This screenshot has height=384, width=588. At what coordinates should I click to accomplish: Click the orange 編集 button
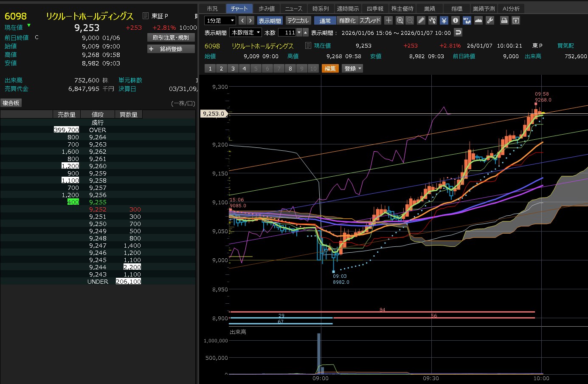click(330, 68)
